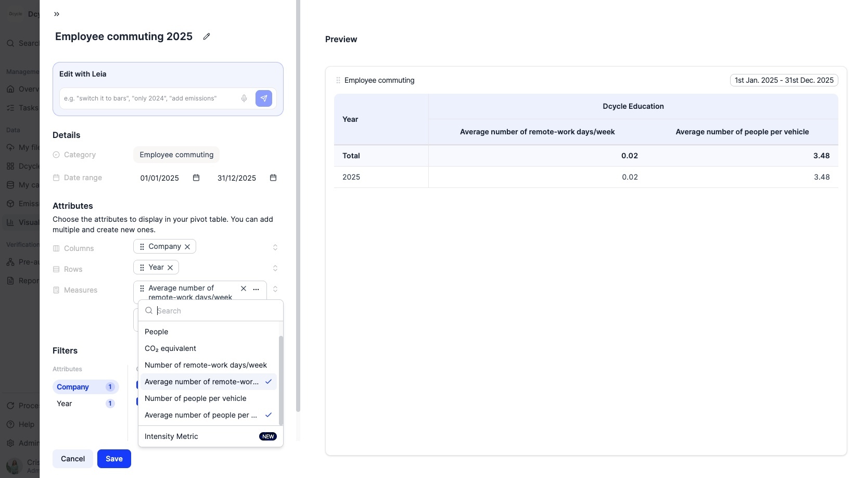Expand the Columns attribute selector
868x478 pixels.
(x=275, y=247)
